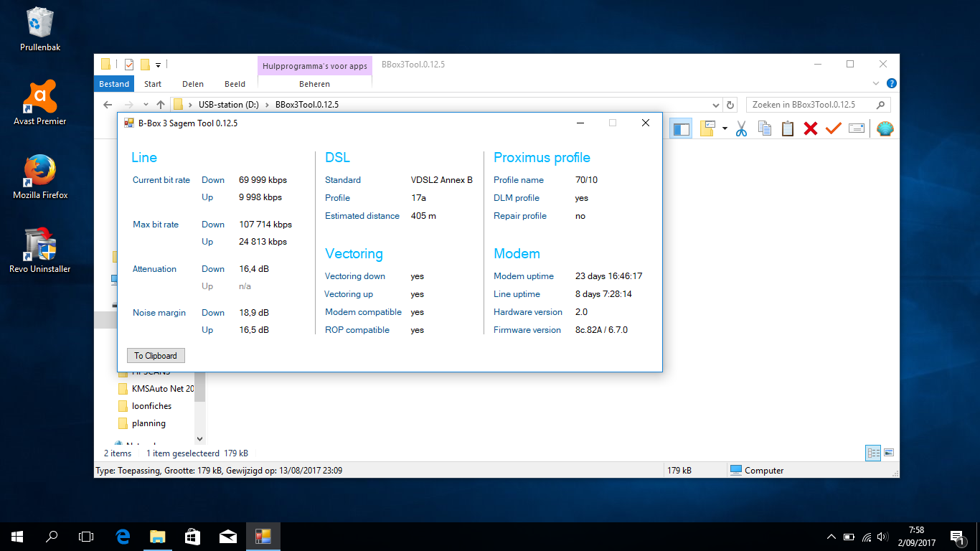Click the scissors Cut icon in toolbar
The image size is (980, 551).
pyautogui.click(x=742, y=129)
